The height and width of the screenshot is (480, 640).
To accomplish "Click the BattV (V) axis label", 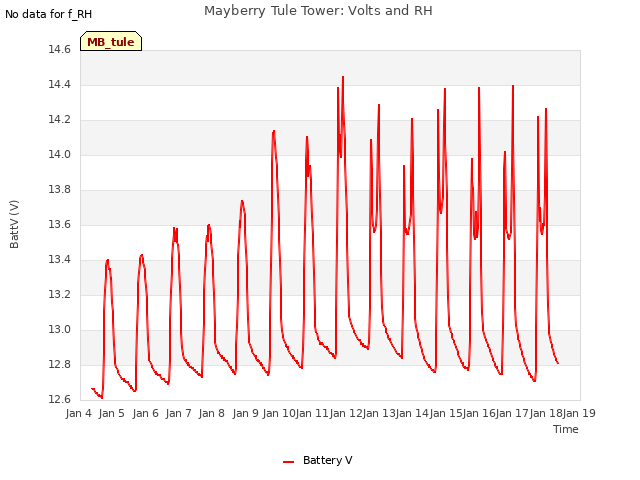I will (14, 224).
